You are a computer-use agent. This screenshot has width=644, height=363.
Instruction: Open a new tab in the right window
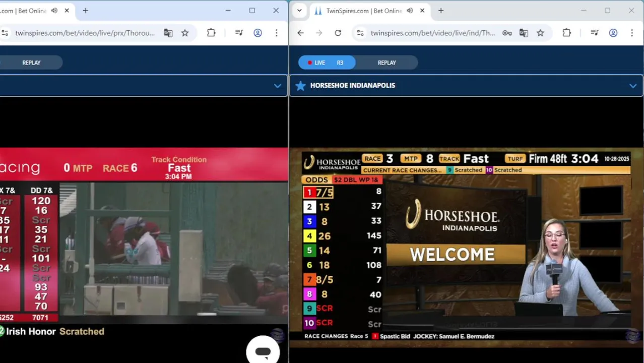coord(441,11)
